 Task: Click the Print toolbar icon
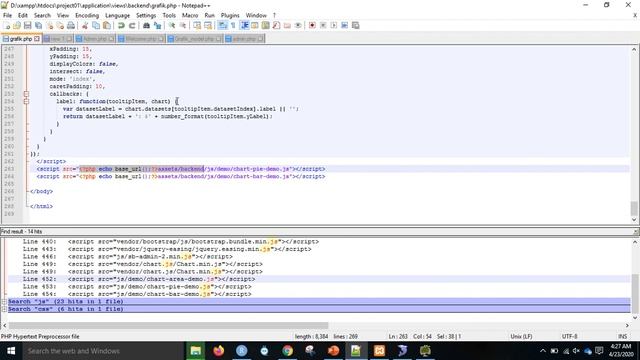pos(71,25)
